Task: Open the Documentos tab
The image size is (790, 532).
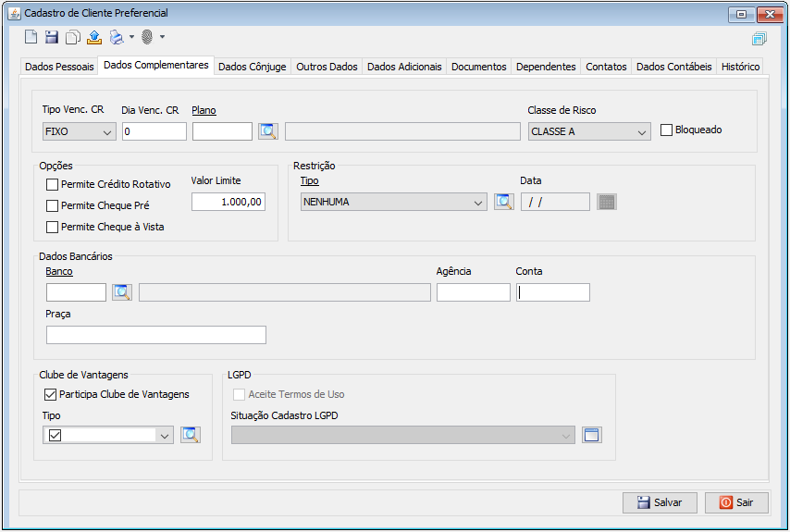Action: coord(478,67)
